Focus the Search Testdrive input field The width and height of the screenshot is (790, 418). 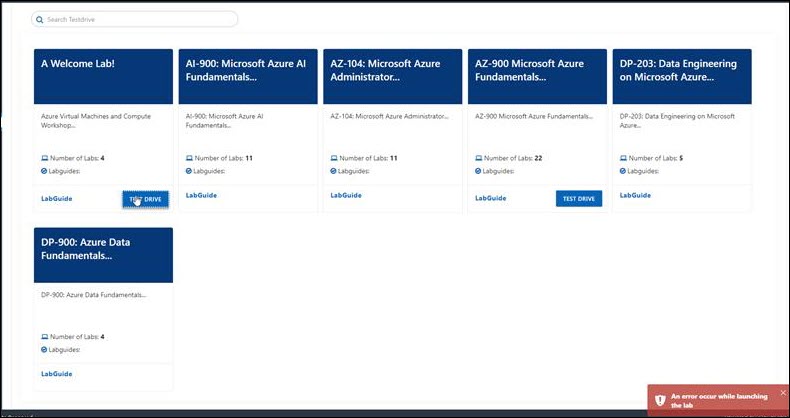135,19
